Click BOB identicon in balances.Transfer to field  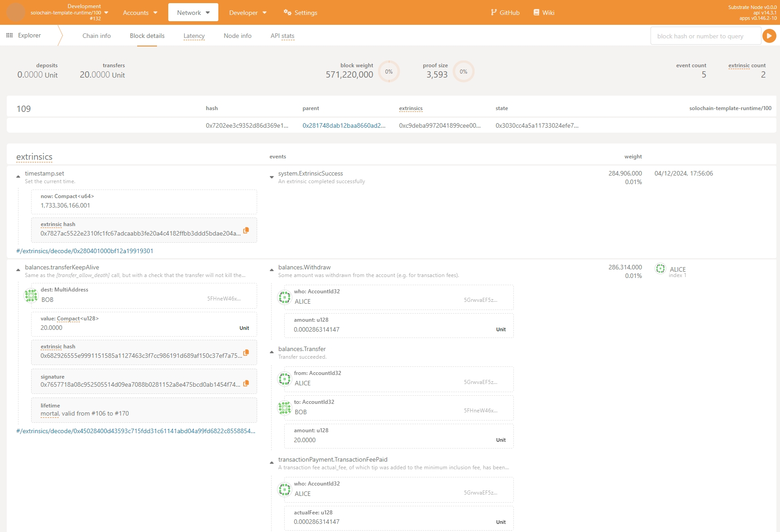coord(285,408)
